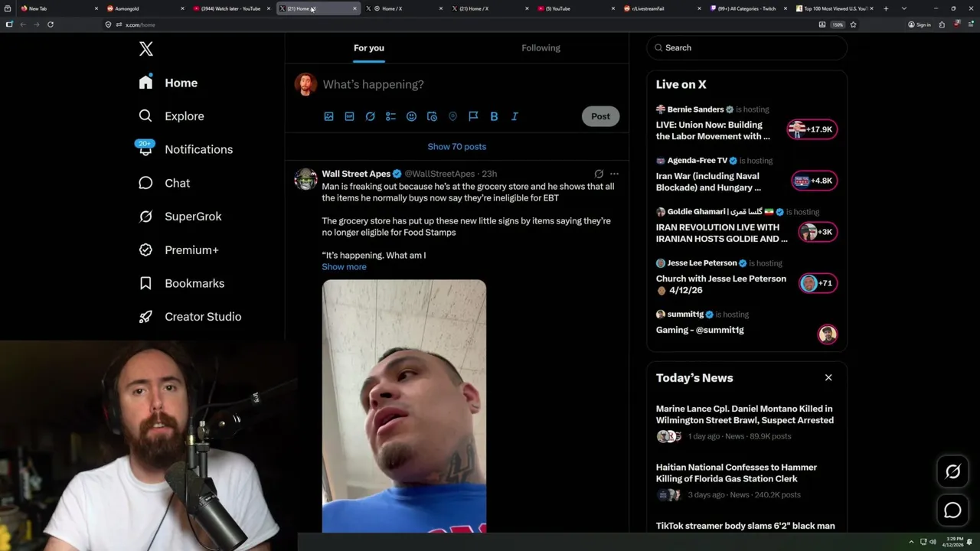
Task: Open a new browser tab with plus
Action: pos(886,8)
